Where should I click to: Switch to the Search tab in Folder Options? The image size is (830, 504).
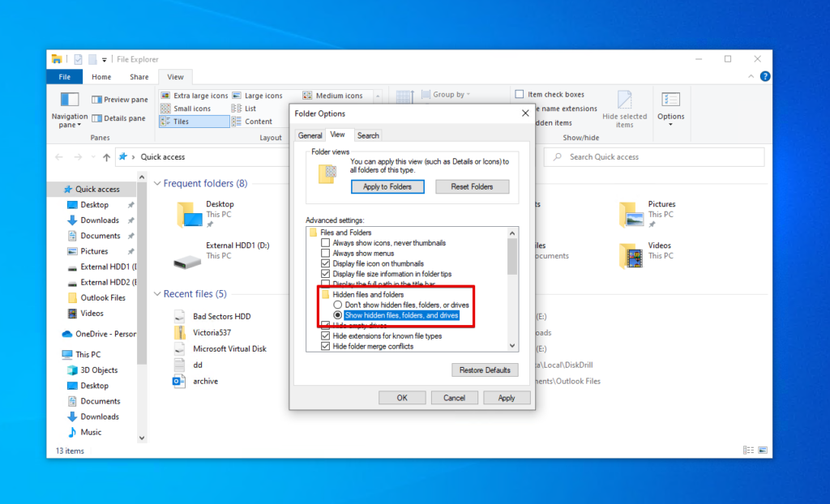tap(368, 135)
